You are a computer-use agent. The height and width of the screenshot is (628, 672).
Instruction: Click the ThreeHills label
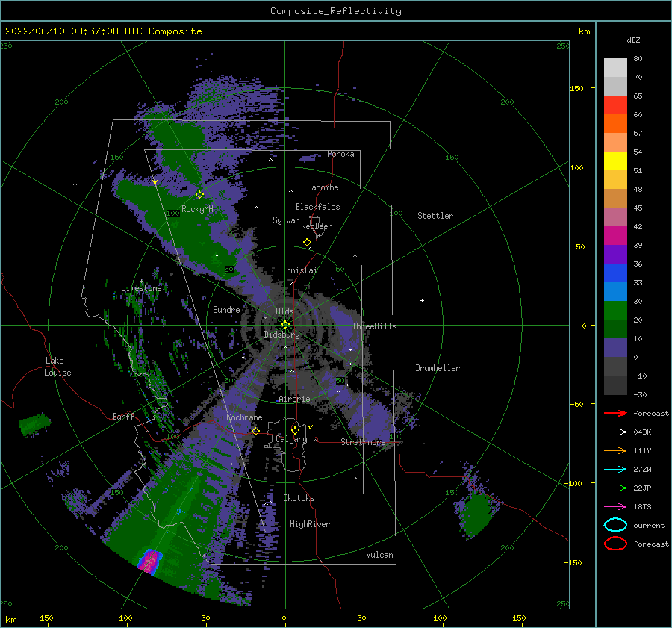[375, 326]
